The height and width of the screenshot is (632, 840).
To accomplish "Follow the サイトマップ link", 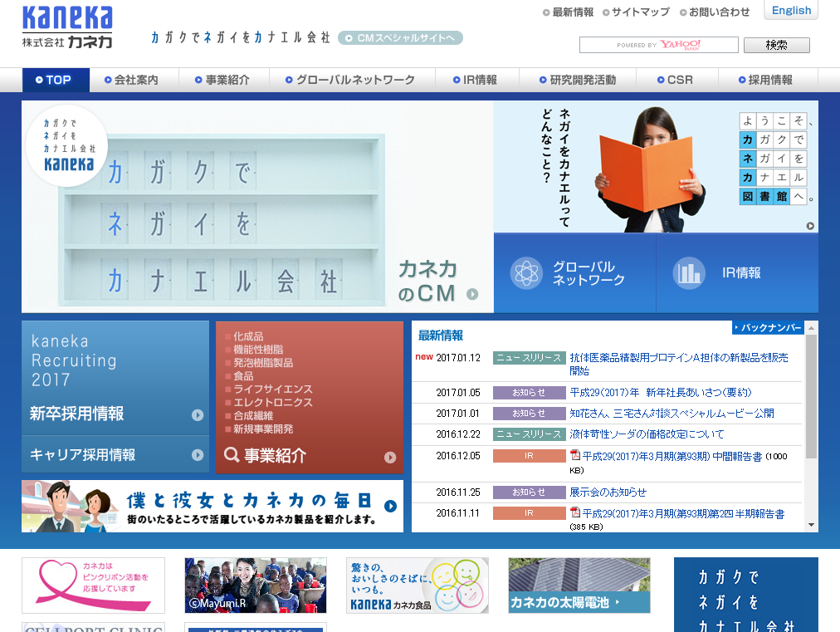I will (636, 12).
